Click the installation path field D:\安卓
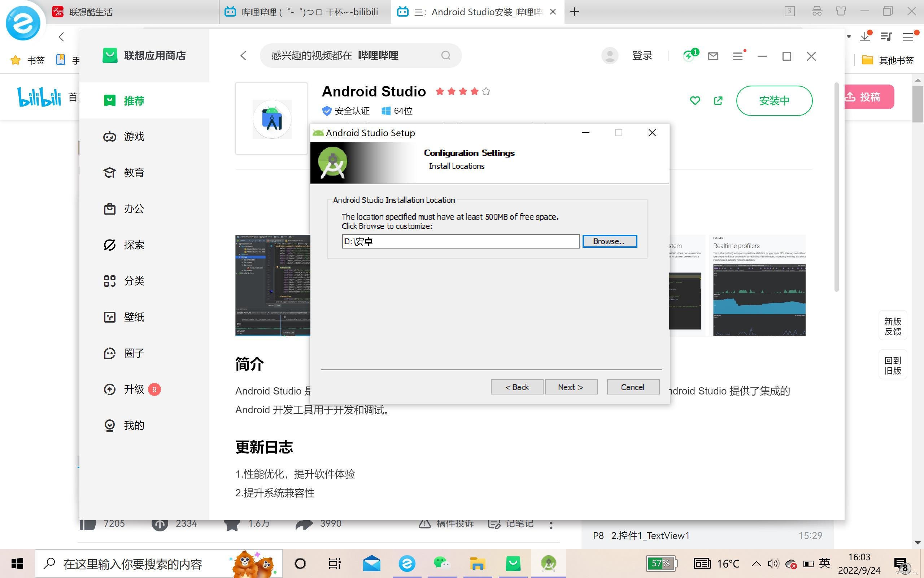This screenshot has width=924, height=578. (x=461, y=241)
